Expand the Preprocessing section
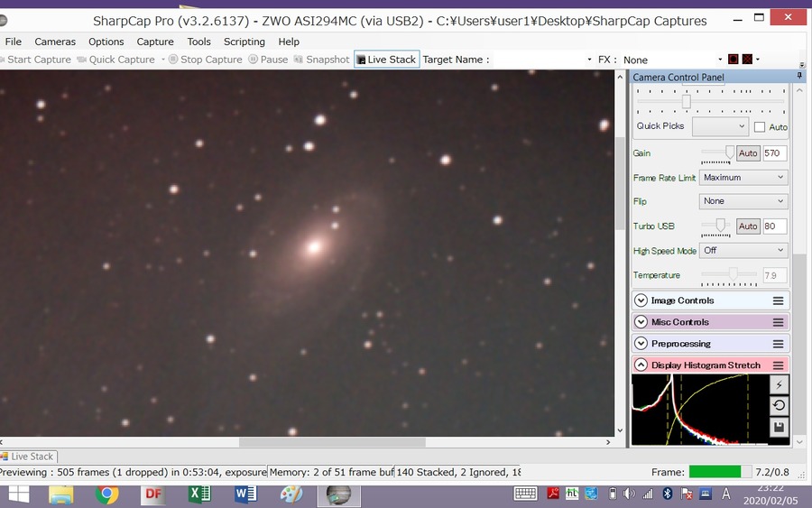 [641, 344]
